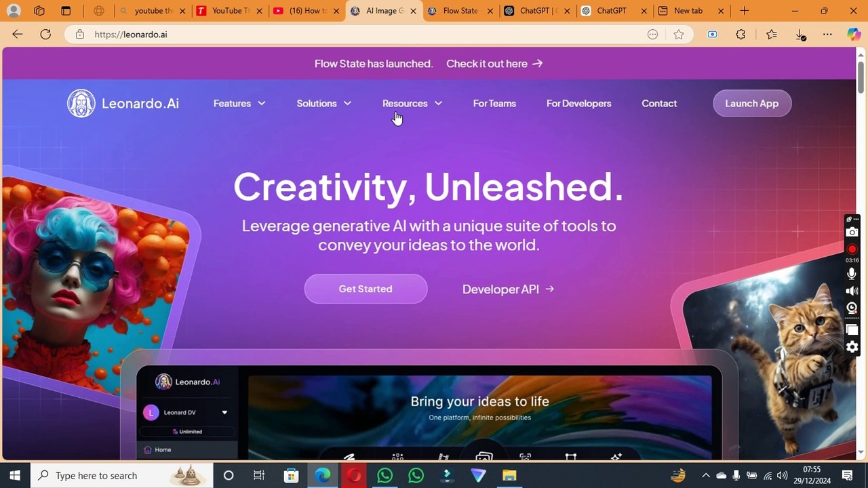Image resolution: width=868 pixels, height=488 pixels.
Task: Click the pink-haired woman image
Action: [x=95, y=287]
